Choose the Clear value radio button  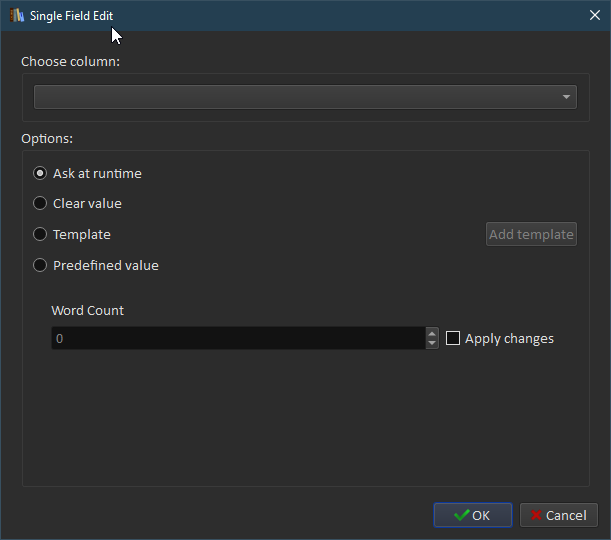(x=40, y=203)
